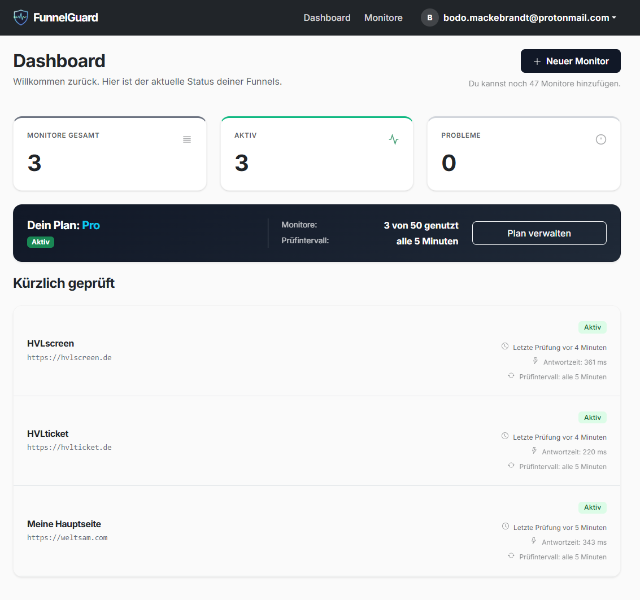Click the https://hvlscreen.de URL
The image size is (640, 600).
pos(69,358)
